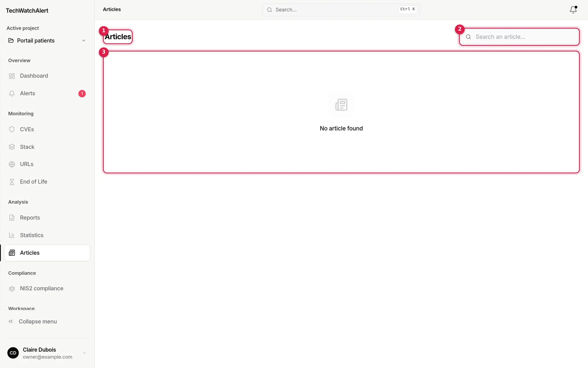
Task: View Statistics
Action: click(x=47, y=235)
